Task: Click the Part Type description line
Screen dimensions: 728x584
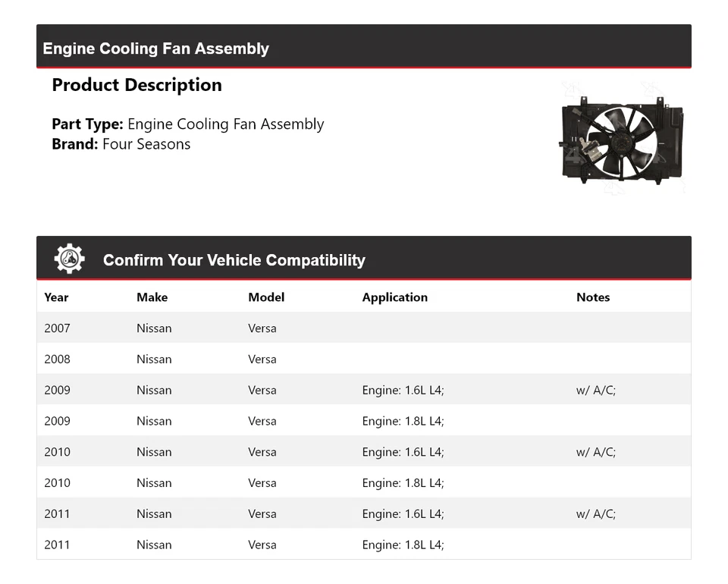Action: coord(187,124)
